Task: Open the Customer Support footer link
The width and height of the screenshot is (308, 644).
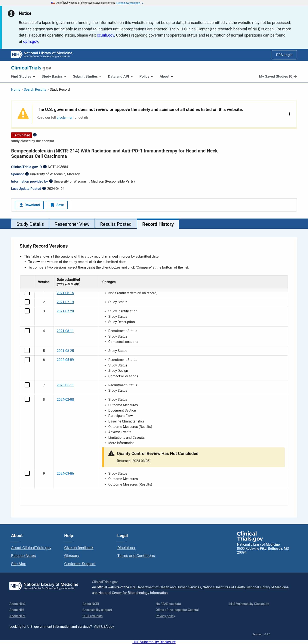Action: point(80,564)
